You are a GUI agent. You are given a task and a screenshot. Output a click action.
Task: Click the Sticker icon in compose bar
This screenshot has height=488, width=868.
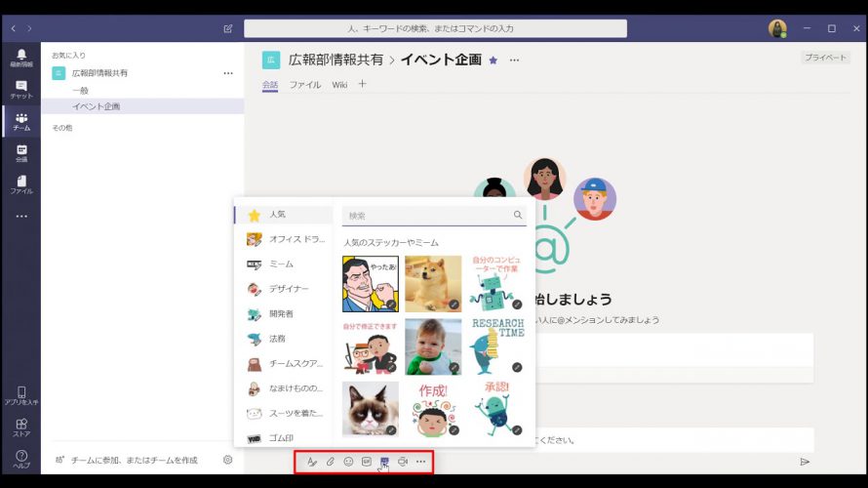pos(384,462)
